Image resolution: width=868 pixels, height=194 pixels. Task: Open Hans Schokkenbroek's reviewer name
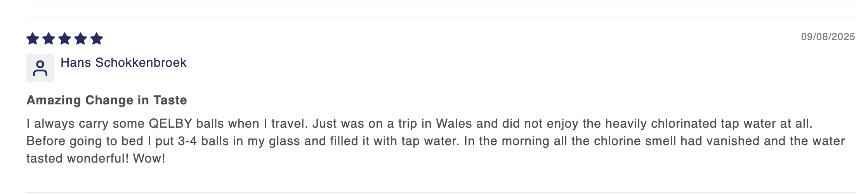coord(123,62)
